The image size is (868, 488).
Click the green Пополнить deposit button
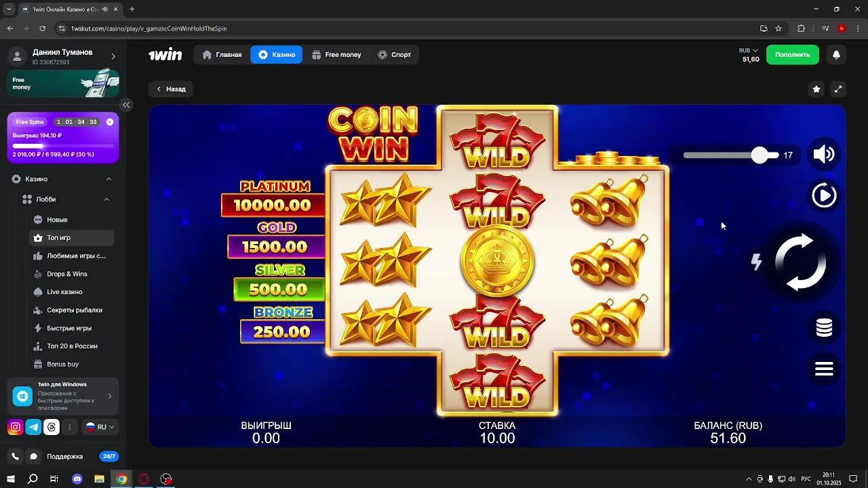pyautogui.click(x=792, y=55)
